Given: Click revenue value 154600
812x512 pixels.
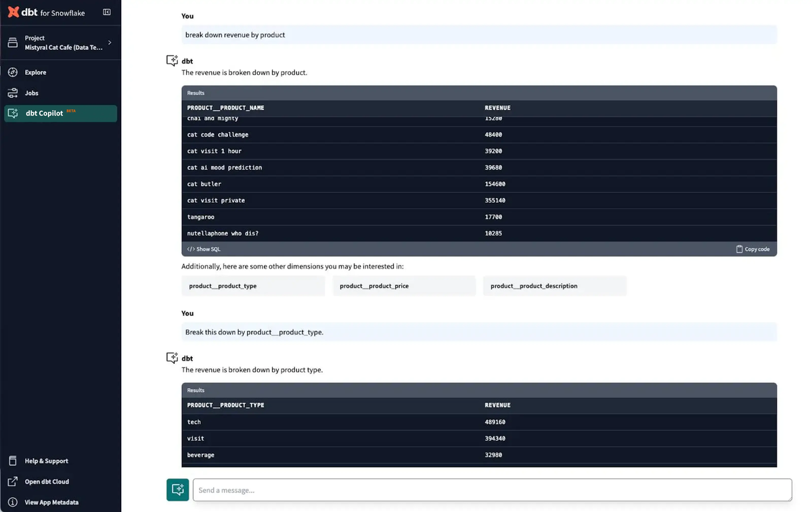Looking at the screenshot, I should [495, 184].
